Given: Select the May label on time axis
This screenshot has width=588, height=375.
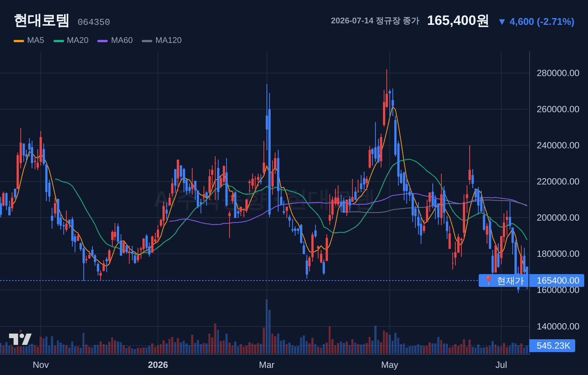Looking at the screenshot, I should point(390,365).
